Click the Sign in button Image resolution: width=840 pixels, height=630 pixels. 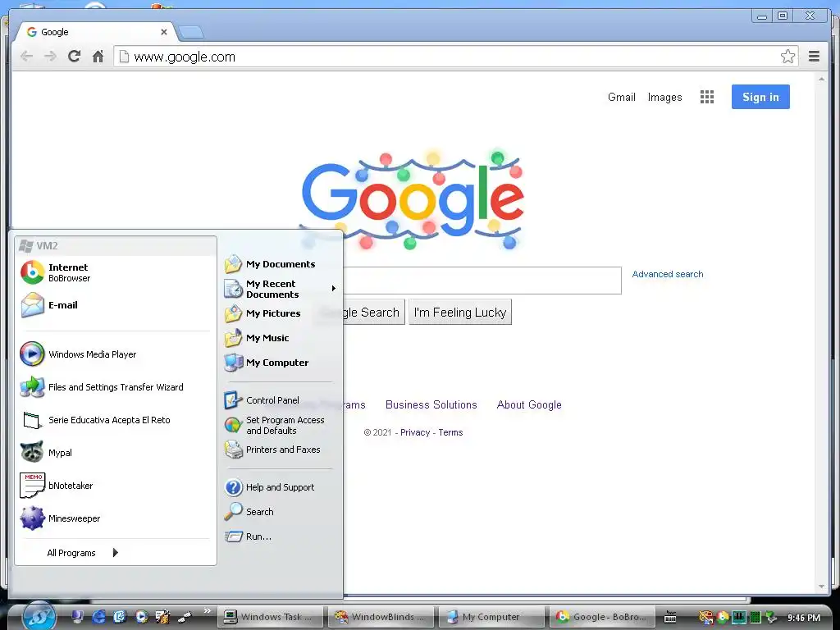click(760, 97)
